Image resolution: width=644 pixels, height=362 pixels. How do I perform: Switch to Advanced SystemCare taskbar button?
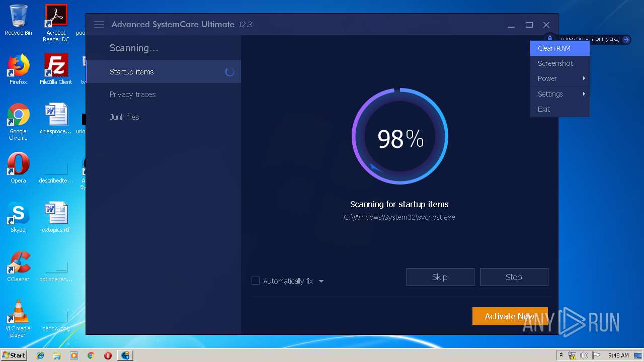125,355
